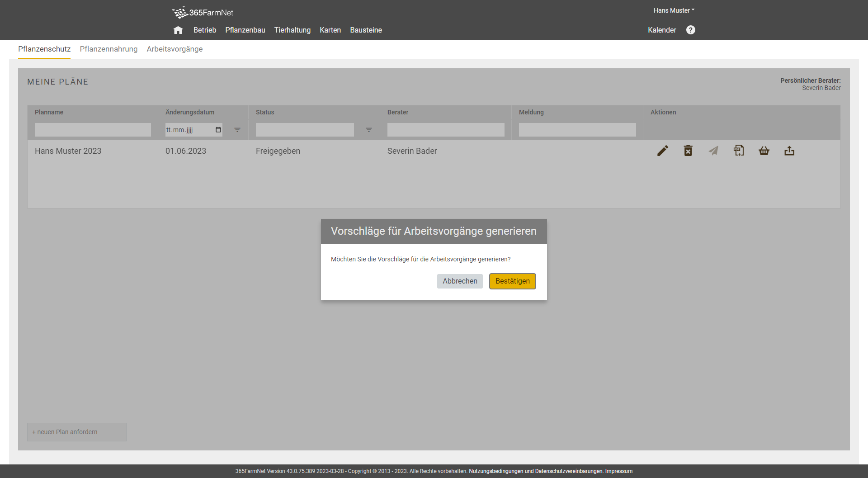Click the pencil edit icon for Hans Muster 2023
The width and height of the screenshot is (868, 478).
coord(662,151)
